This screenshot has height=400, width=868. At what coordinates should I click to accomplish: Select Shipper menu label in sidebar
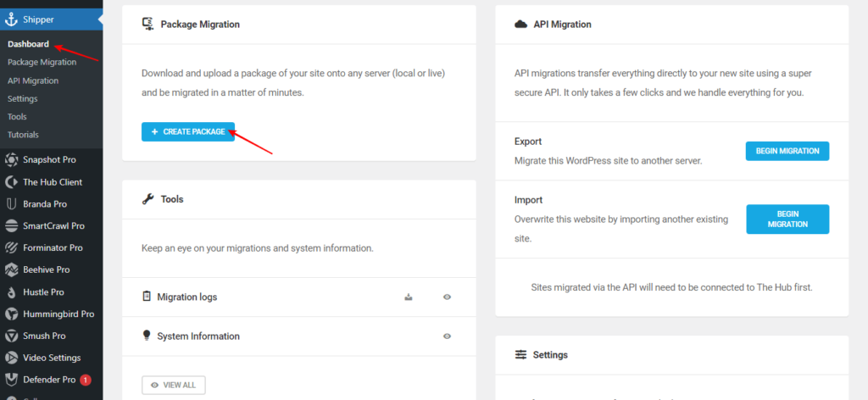pyautogui.click(x=39, y=19)
